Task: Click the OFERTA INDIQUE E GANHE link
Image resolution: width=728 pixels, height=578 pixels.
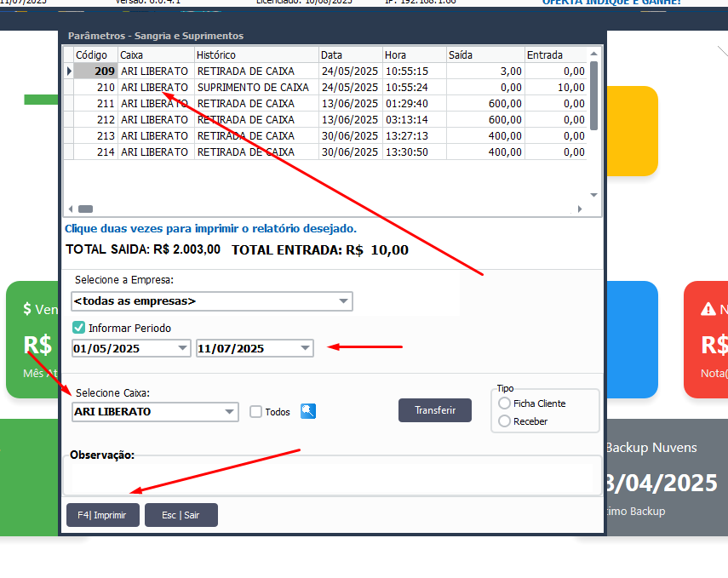Action: (x=611, y=3)
